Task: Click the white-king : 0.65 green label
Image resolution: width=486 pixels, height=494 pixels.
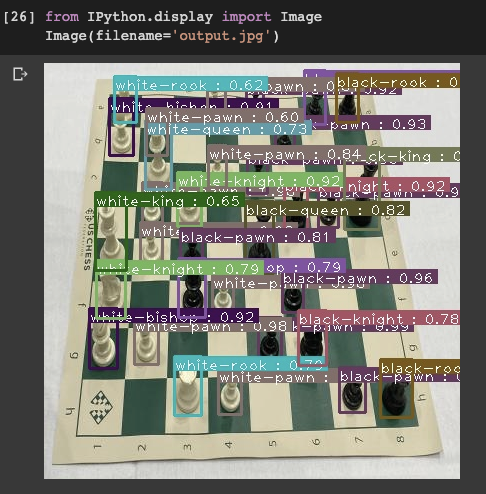Action: (x=170, y=201)
